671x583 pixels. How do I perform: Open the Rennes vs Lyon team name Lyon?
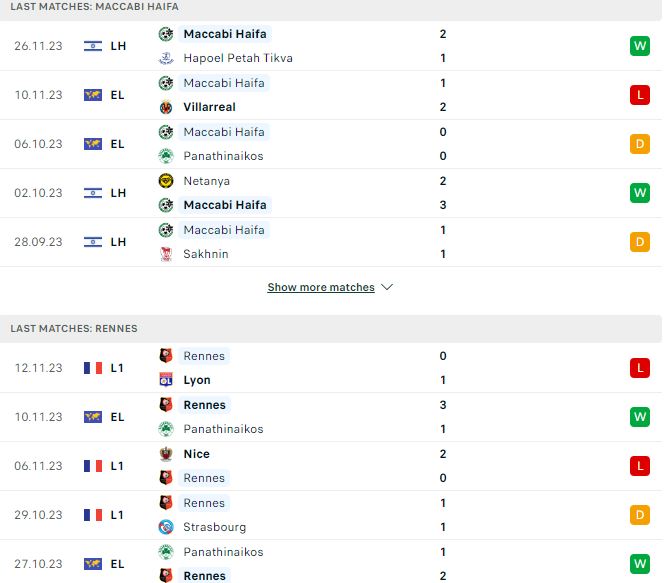(197, 380)
